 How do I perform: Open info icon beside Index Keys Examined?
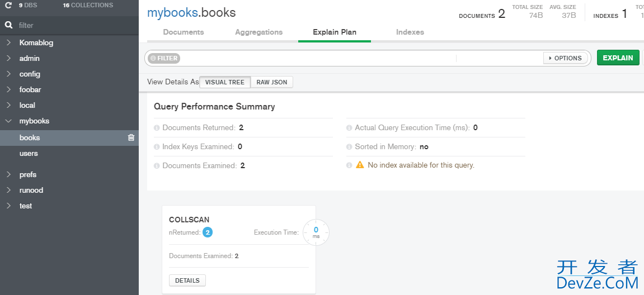[x=157, y=146]
